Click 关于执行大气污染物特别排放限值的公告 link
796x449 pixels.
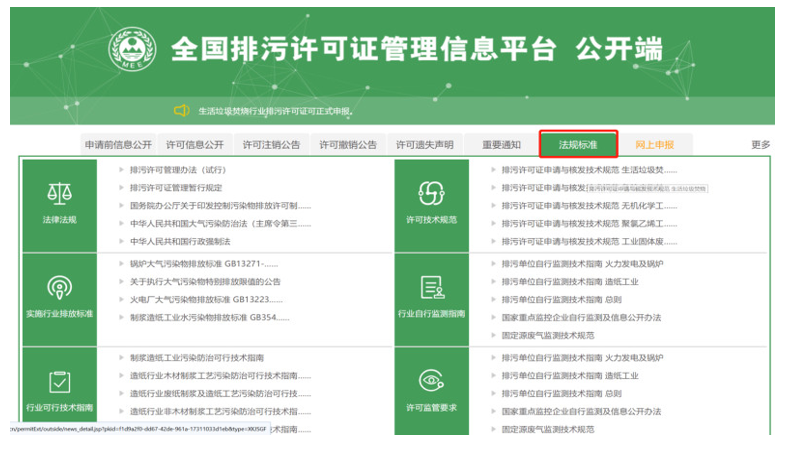pos(205,282)
